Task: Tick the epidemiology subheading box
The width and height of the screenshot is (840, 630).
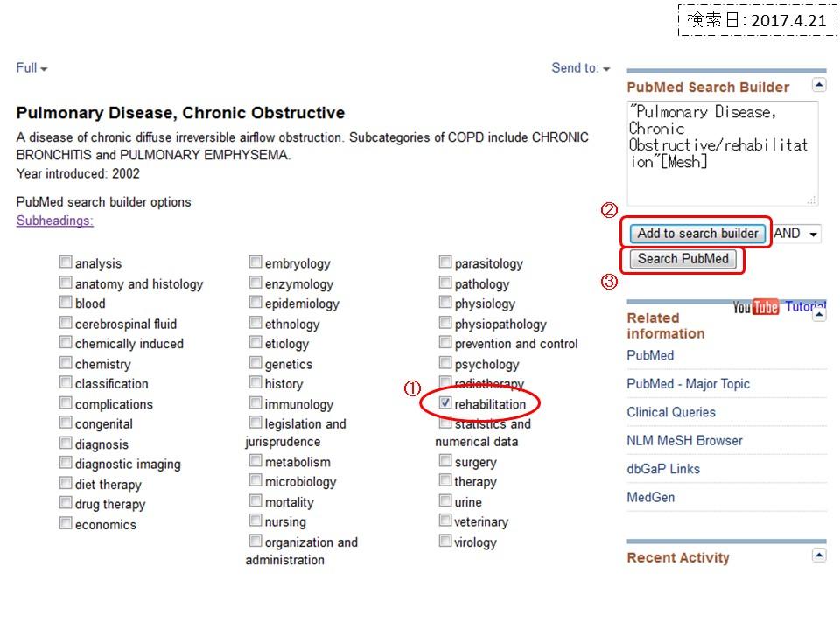Action: coord(255,302)
